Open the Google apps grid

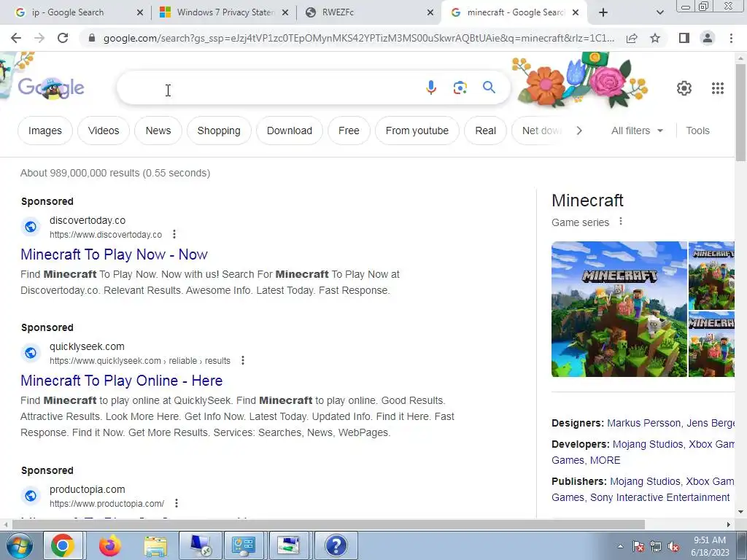pyautogui.click(x=718, y=88)
